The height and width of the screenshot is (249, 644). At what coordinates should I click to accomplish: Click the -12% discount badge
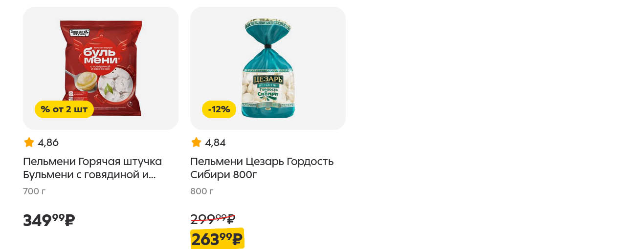click(x=219, y=109)
